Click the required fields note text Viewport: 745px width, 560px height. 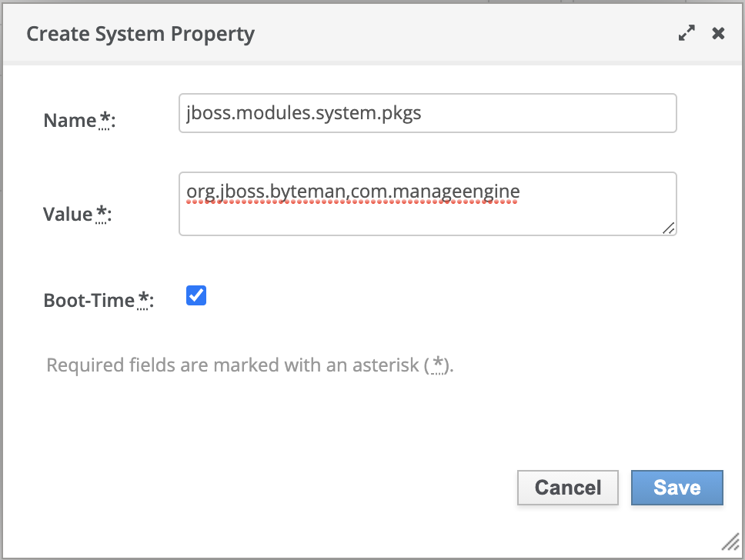click(231, 365)
